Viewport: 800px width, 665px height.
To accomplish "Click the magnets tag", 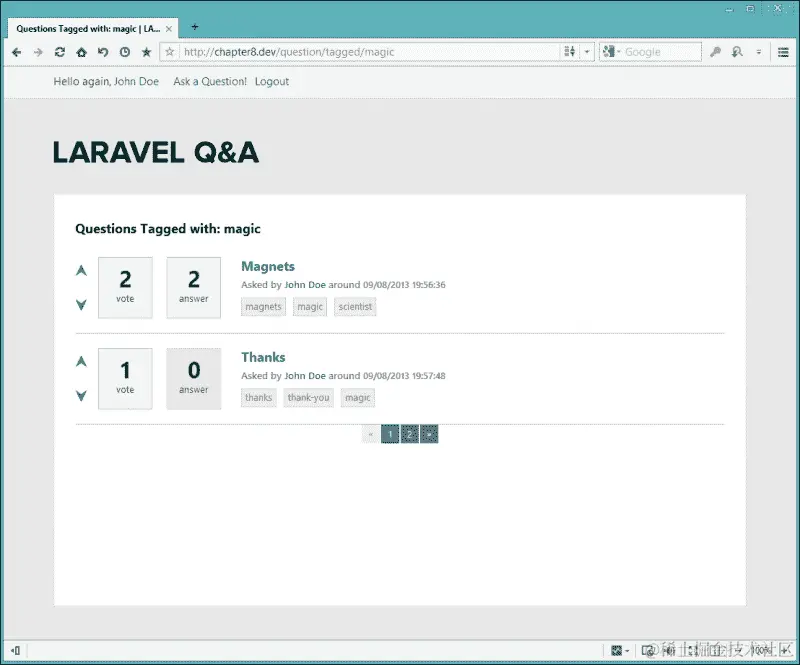I will pyautogui.click(x=263, y=307).
